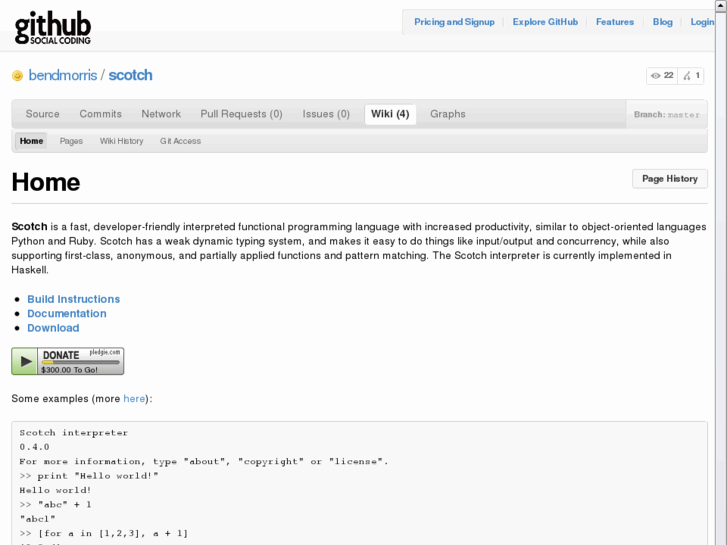Open the scotch repository link
The width and height of the screenshot is (727, 545).
[x=130, y=75]
